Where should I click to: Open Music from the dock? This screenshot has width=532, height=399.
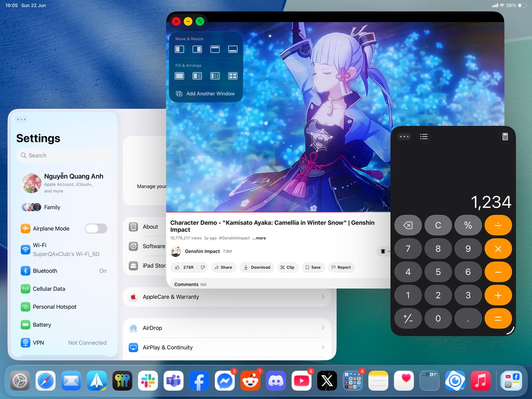pos(481,380)
